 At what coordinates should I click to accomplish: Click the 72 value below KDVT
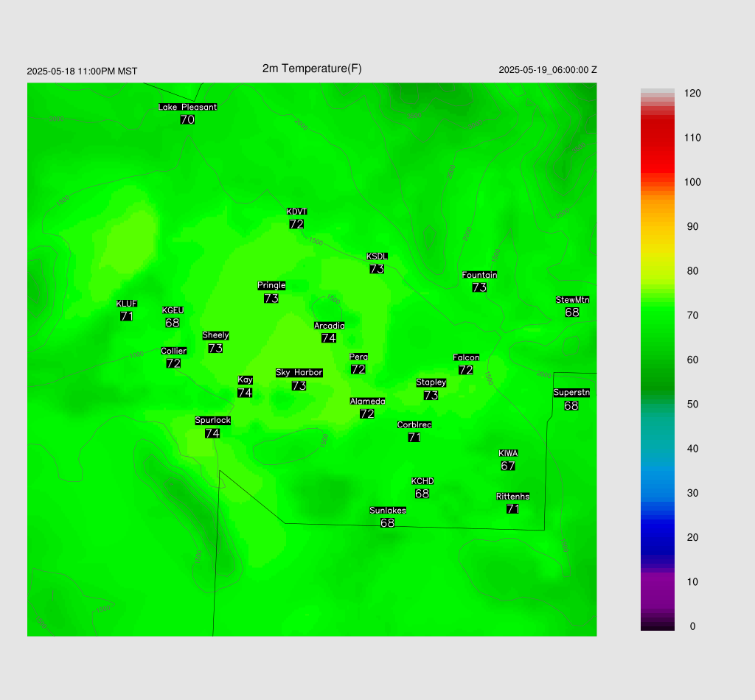[x=296, y=224]
